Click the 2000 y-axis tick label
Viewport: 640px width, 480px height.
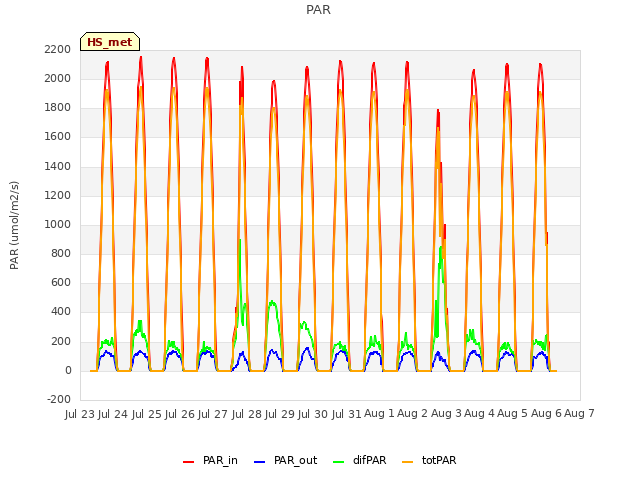[58, 78]
